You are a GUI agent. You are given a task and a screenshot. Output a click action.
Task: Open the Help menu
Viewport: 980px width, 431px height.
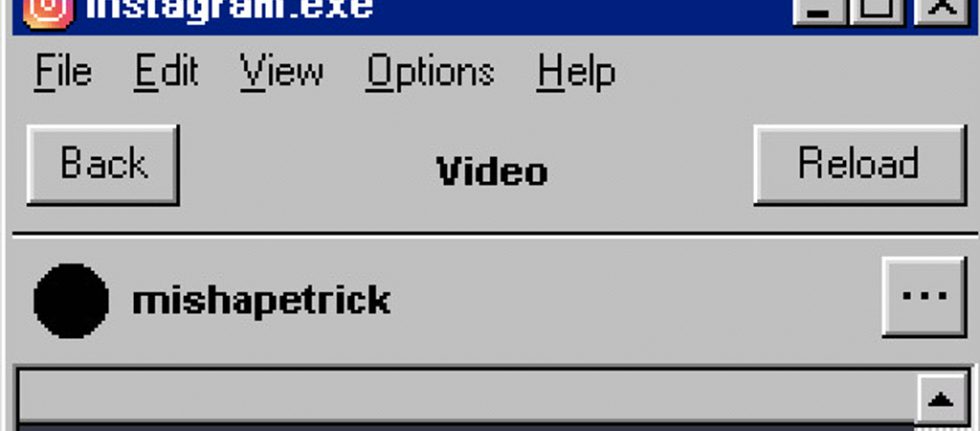[575, 73]
